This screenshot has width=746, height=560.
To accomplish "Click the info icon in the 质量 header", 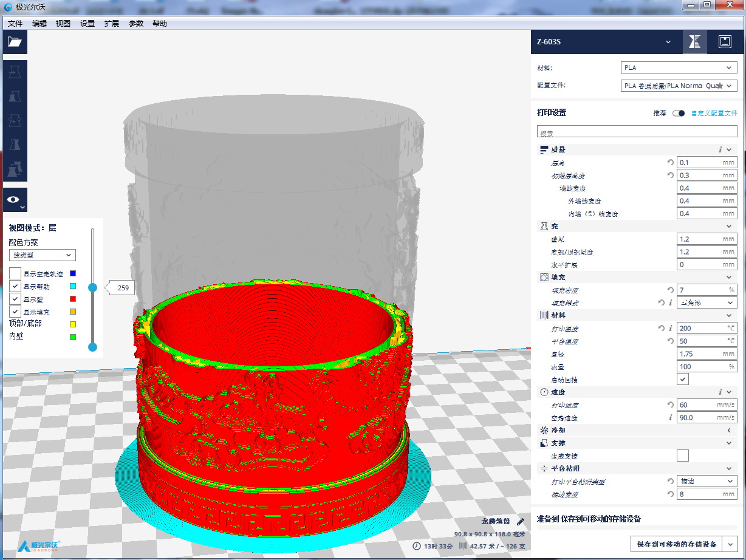I will 720,149.
